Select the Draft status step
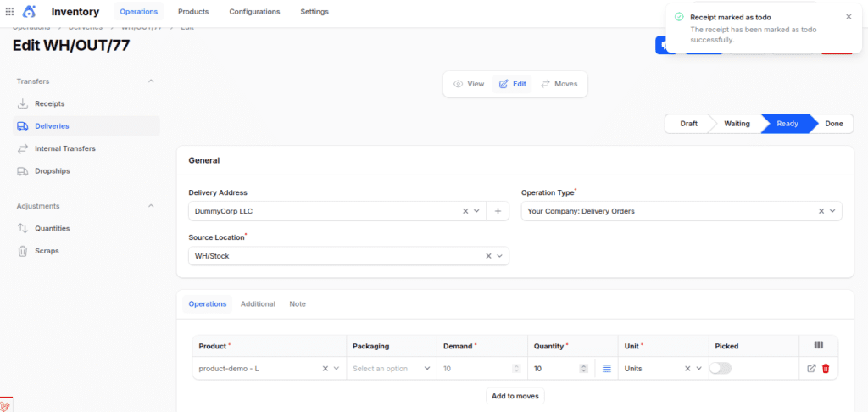This screenshot has height=412, width=868. [x=688, y=124]
